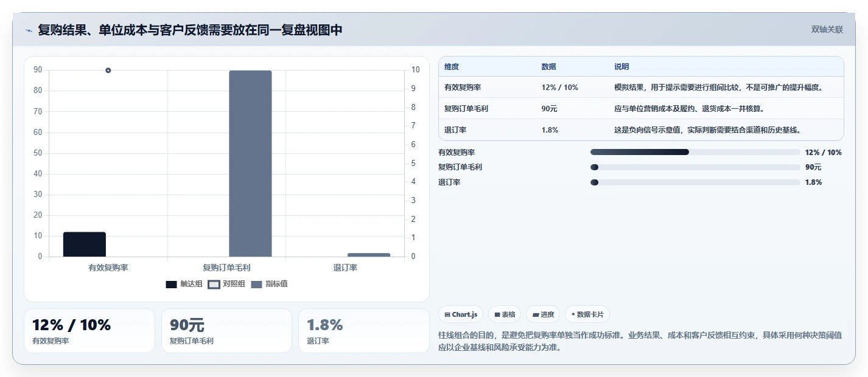Screen dimensions: 868x377
Task: Click the 90元 value in the table
Action: pyautogui.click(x=549, y=109)
